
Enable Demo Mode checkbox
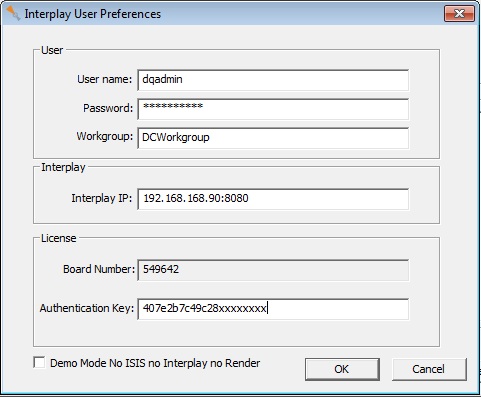point(39,362)
